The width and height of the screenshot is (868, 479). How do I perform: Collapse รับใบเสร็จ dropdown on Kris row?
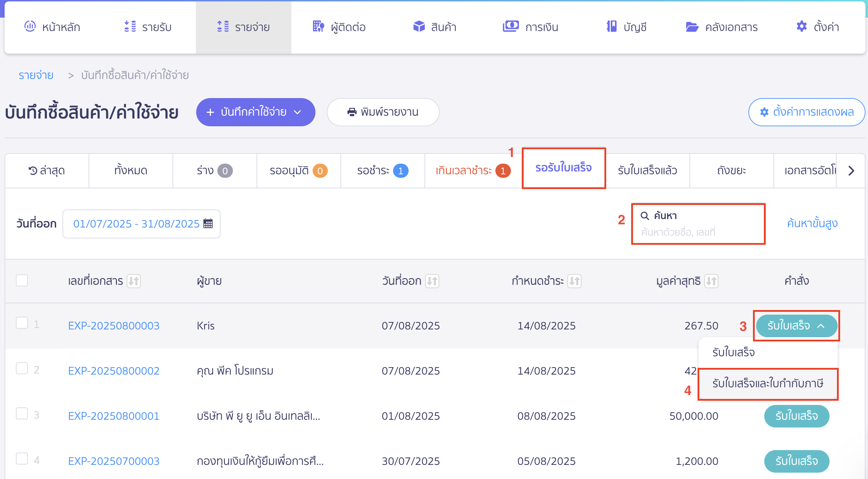point(796,326)
